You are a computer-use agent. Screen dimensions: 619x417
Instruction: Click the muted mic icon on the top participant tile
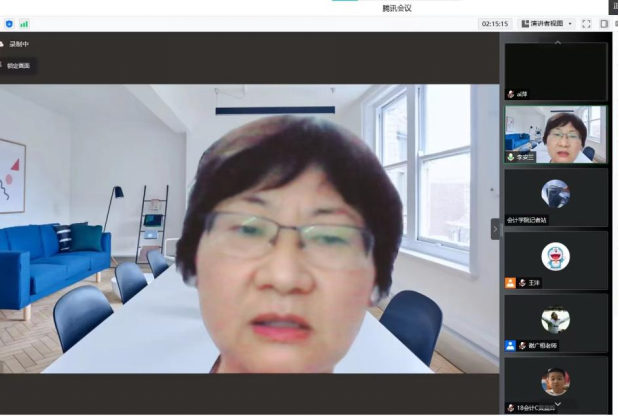(x=510, y=94)
